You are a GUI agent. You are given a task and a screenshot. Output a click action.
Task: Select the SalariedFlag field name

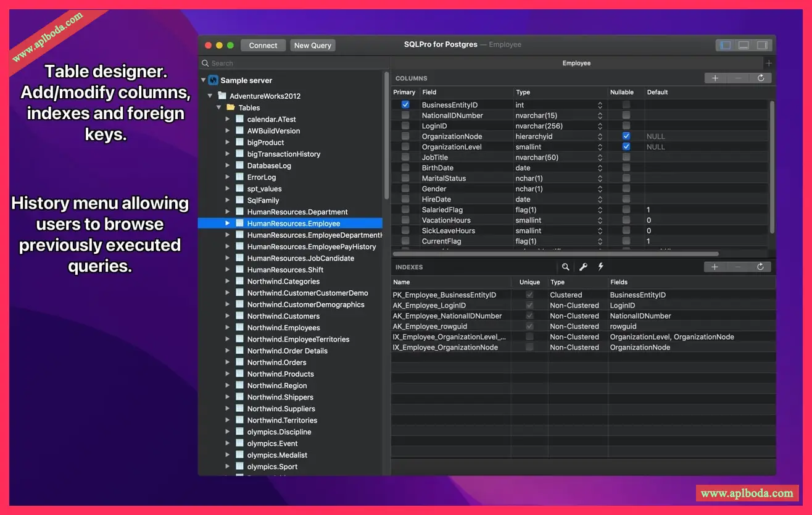(x=442, y=210)
